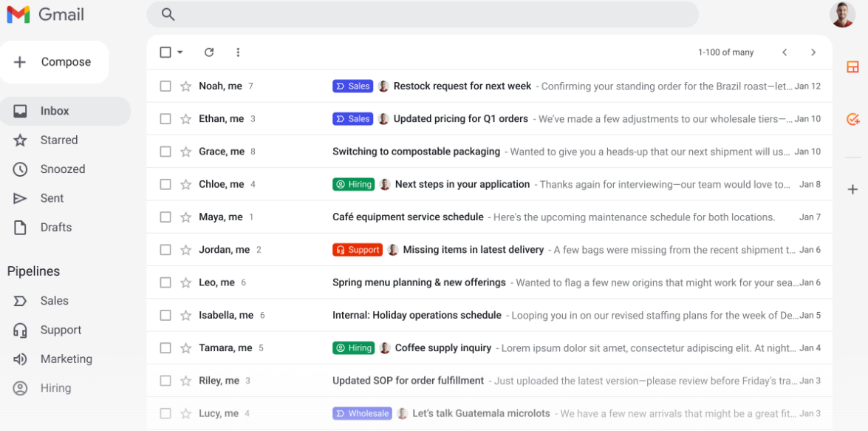The image size is (868, 431).
Task: Go to newer emails with left chevron
Action: coord(785,52)
